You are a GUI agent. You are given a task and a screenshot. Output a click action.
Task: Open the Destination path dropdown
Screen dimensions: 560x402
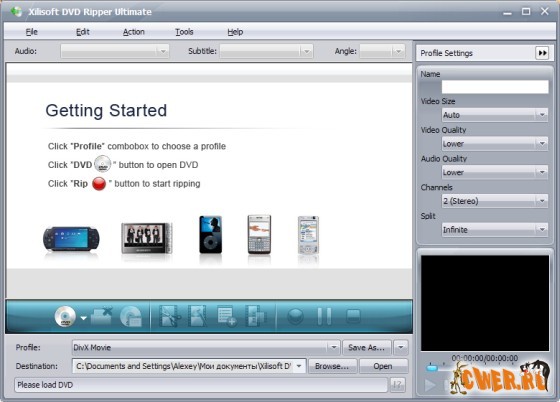tap(299, 366)
